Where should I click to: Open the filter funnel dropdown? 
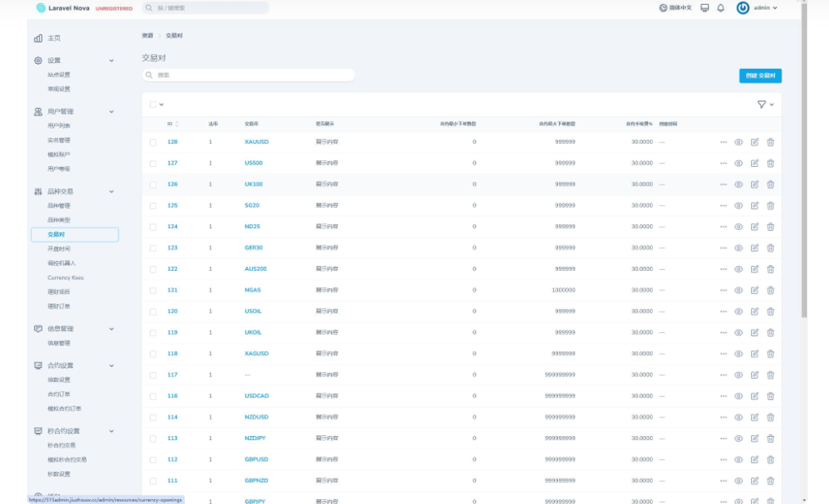pos(764,105)
